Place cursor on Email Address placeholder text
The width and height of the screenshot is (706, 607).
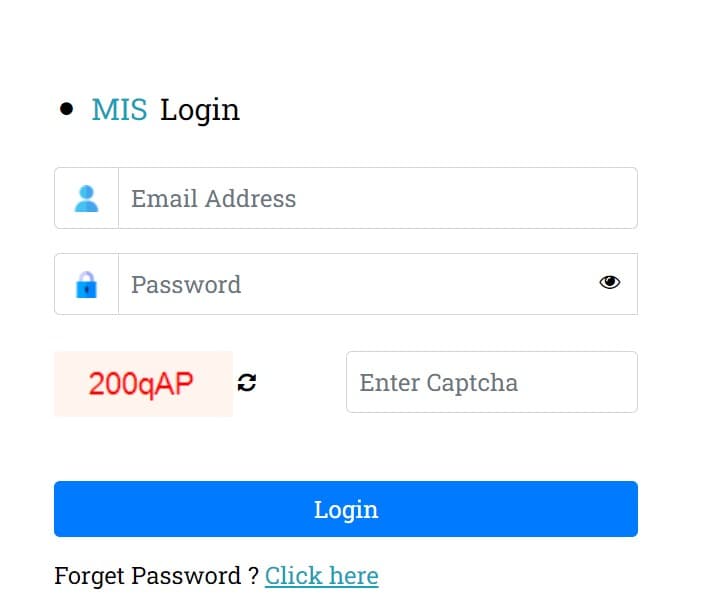(x=213, y=199)
